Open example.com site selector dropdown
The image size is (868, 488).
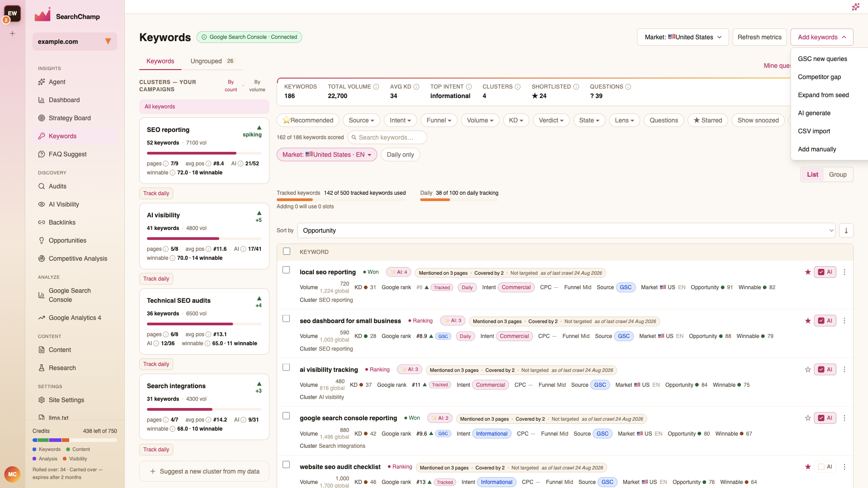[x=75, y=42]
